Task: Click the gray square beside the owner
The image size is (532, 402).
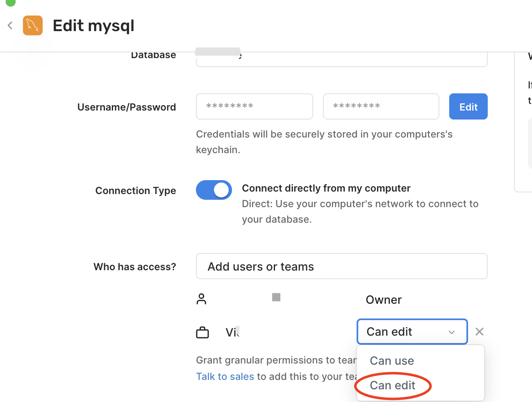Action: coord(276,297)
